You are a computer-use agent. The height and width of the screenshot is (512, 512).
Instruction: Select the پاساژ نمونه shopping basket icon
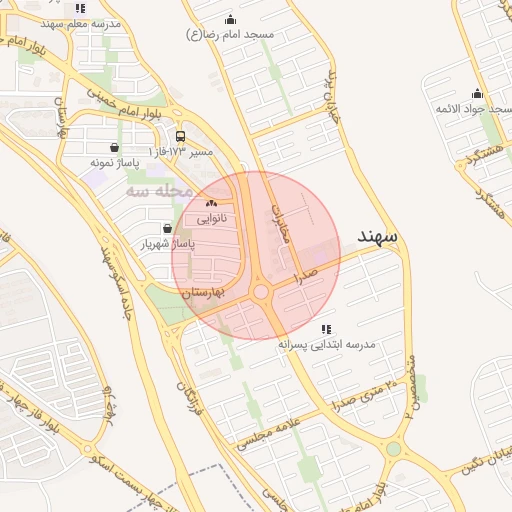pyautogui.click(x=114, y=147)
